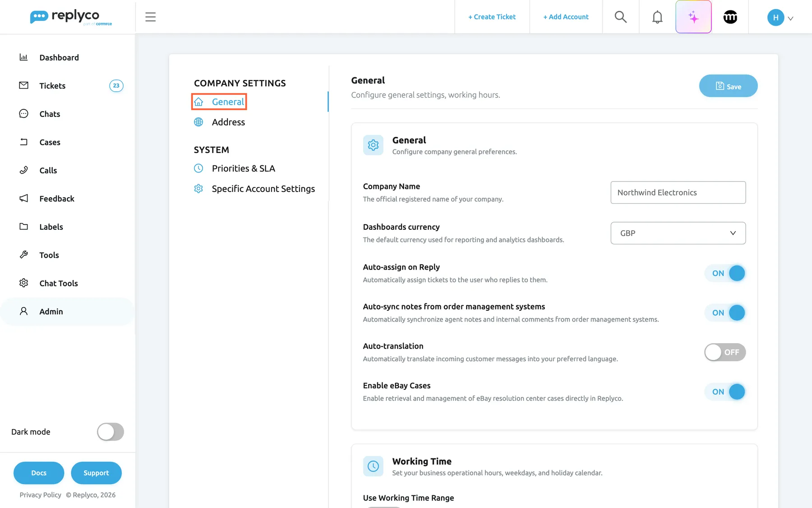Launch the AI sparkle assistant
Viewport: 812px width, 508px height.
693,17
